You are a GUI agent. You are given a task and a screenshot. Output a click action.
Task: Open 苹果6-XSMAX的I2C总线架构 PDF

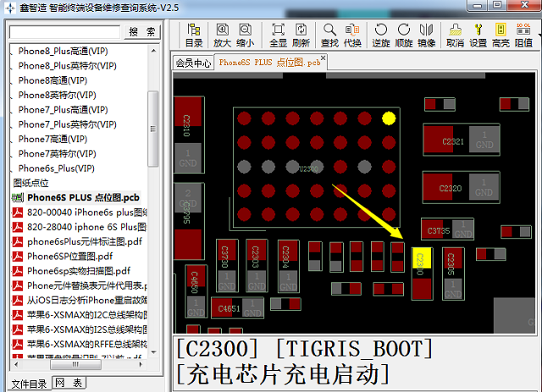click(x=87, y=315)
